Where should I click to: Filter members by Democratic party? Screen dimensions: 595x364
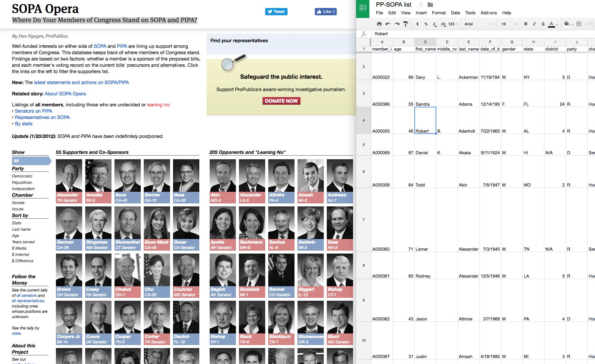(x=22, y=176)
